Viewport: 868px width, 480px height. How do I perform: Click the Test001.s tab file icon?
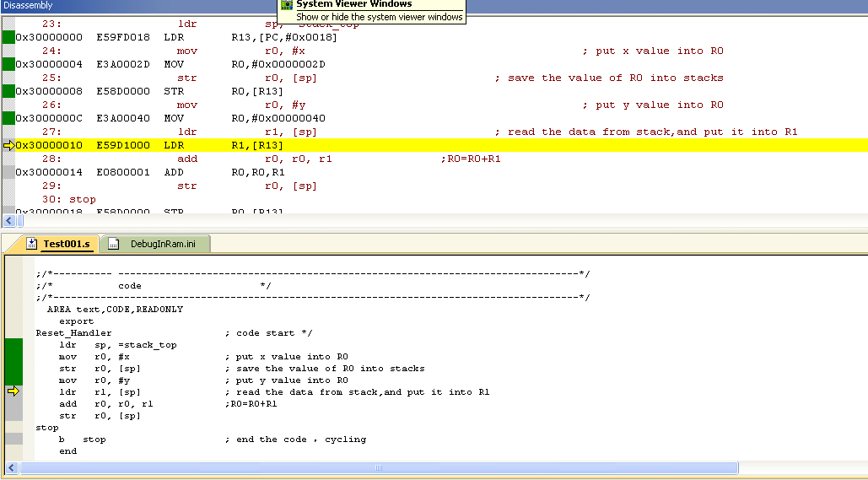pos(32,244)
